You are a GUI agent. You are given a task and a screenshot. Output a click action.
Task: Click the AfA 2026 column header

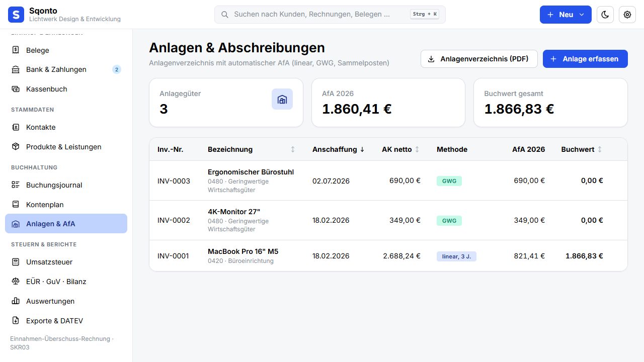[x=528, y=149]
